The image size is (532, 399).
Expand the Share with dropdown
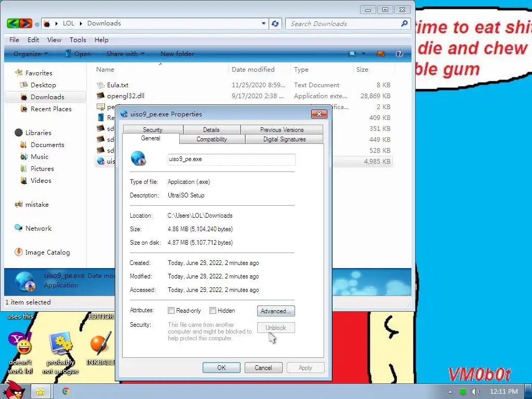(125, 54)
